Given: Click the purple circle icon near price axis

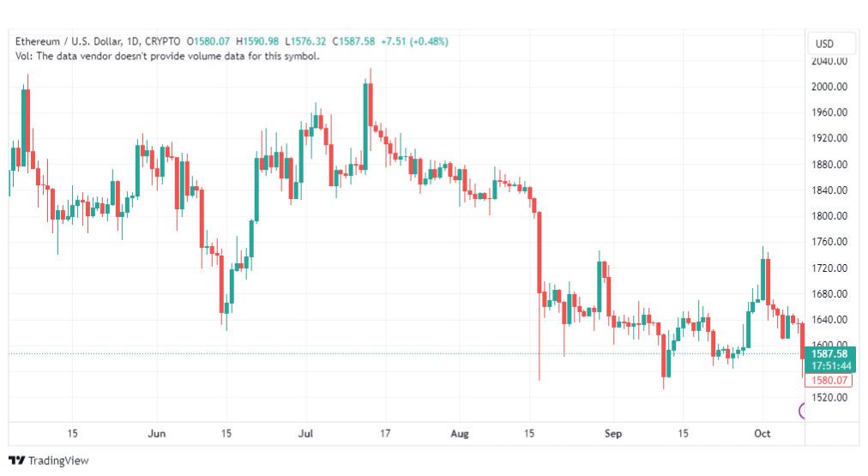Looking at the screenshot, I should pyautogui.click(x=802, y=411).
